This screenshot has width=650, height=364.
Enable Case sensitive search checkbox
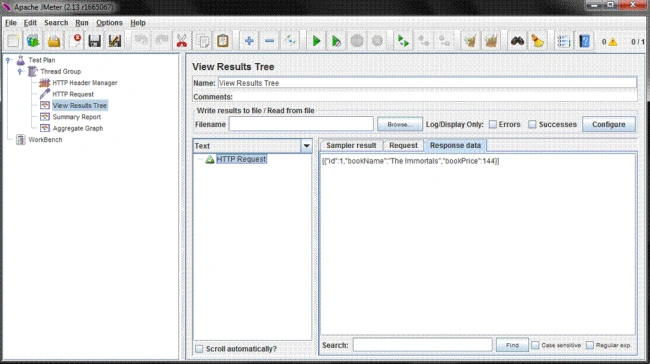point(535,345)
